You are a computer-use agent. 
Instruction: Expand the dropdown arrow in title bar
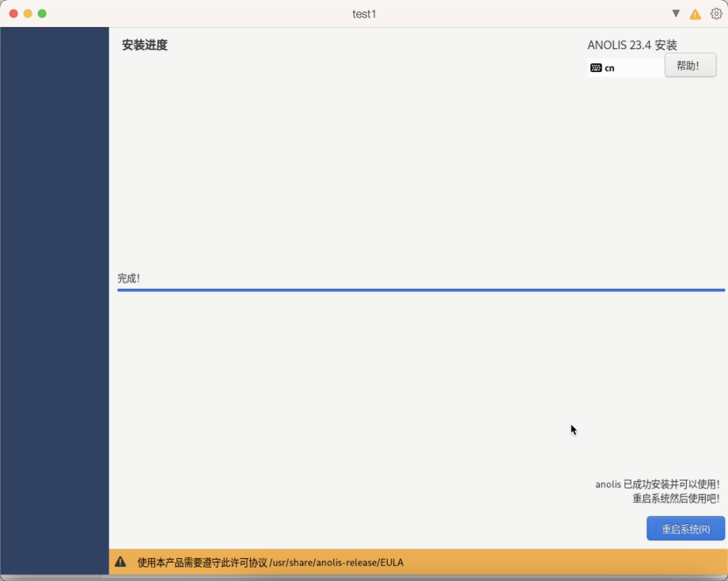676,13
